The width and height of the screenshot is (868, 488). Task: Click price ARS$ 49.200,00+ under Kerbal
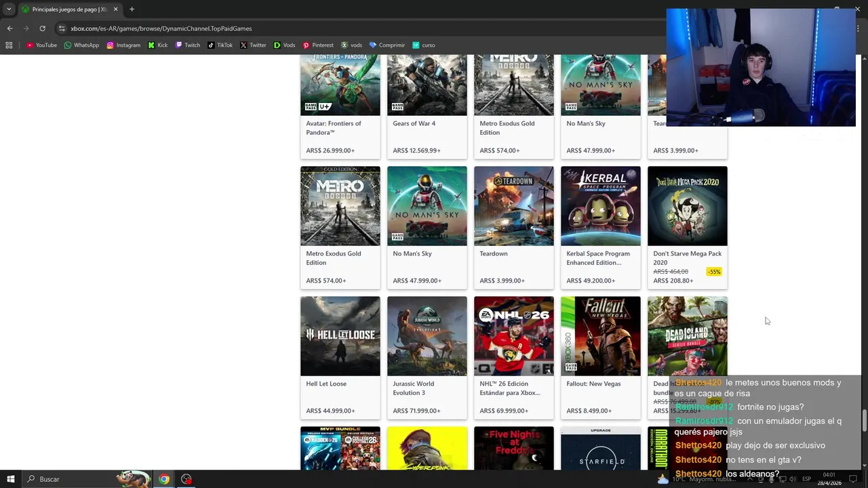click(x=591, y=281)
